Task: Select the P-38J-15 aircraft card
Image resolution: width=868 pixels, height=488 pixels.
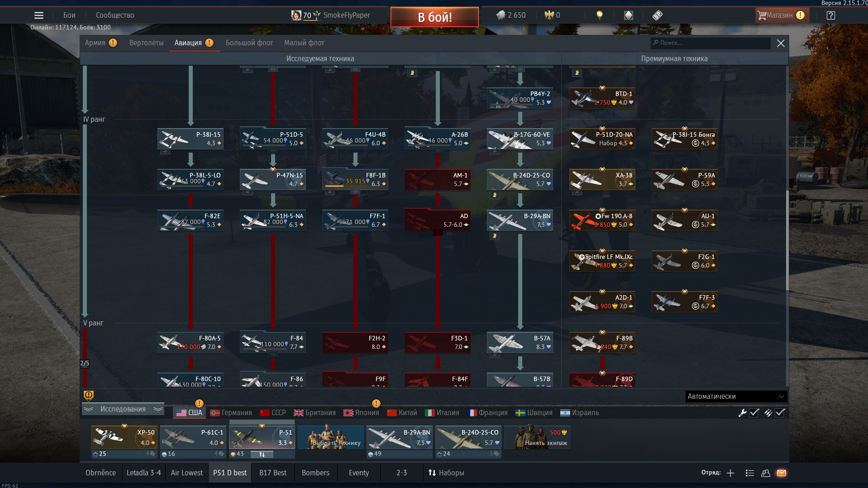Action: [x=191, y=139]
